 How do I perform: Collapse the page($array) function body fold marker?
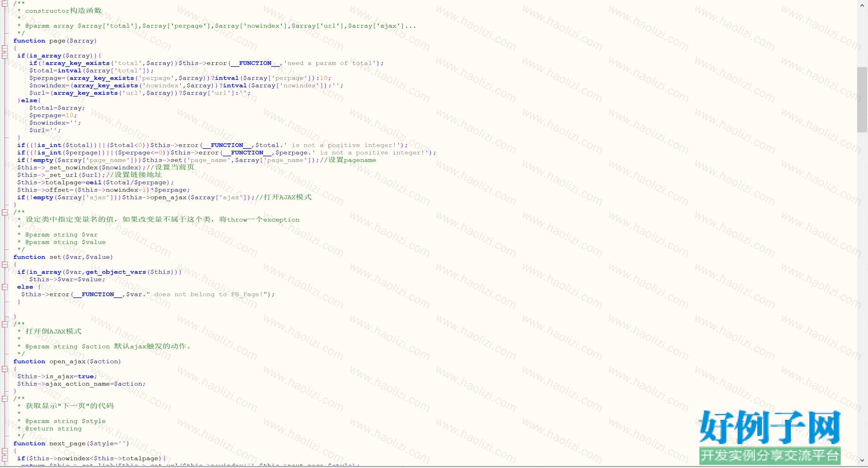tap(5, 48)
